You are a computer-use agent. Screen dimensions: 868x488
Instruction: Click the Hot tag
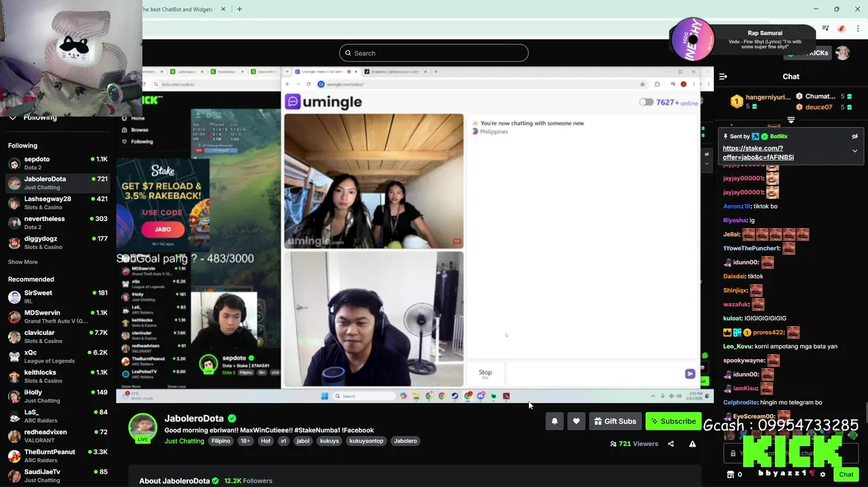pos(265,441)
